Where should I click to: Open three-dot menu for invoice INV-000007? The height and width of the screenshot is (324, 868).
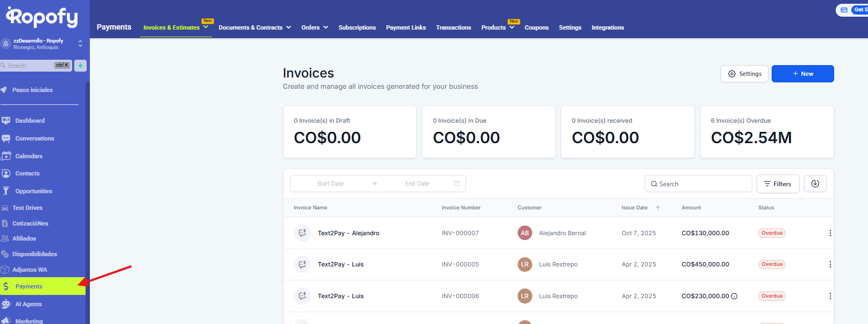tap(830, 233)
